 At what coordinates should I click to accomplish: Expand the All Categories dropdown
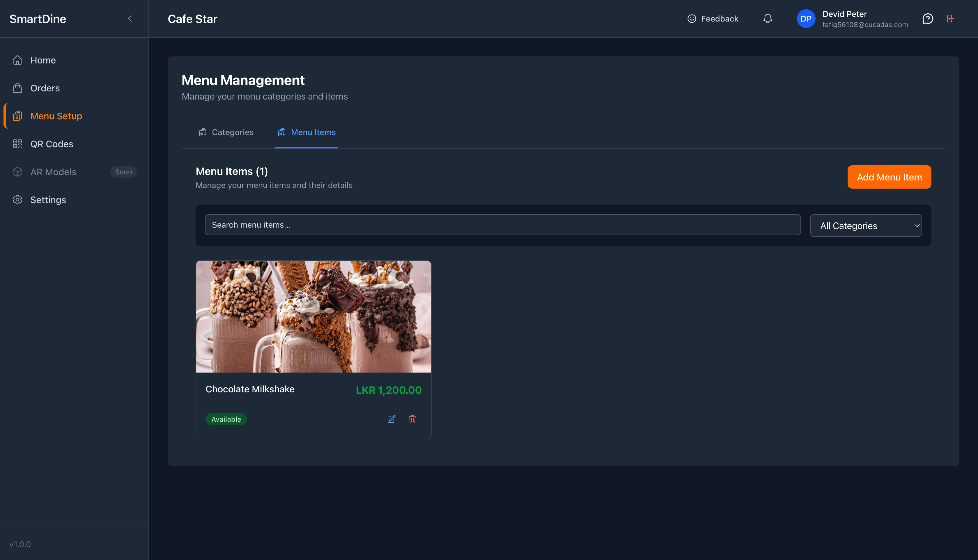(866, 225)
